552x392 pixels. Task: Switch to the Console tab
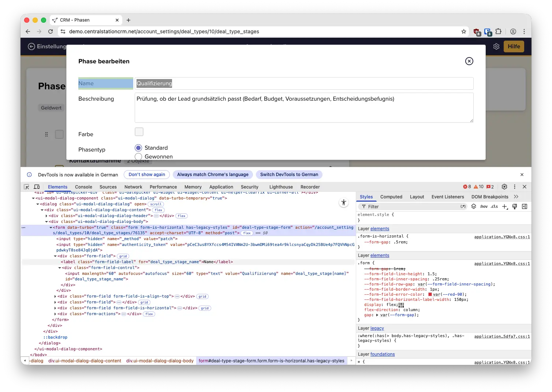tap(83, 187)
